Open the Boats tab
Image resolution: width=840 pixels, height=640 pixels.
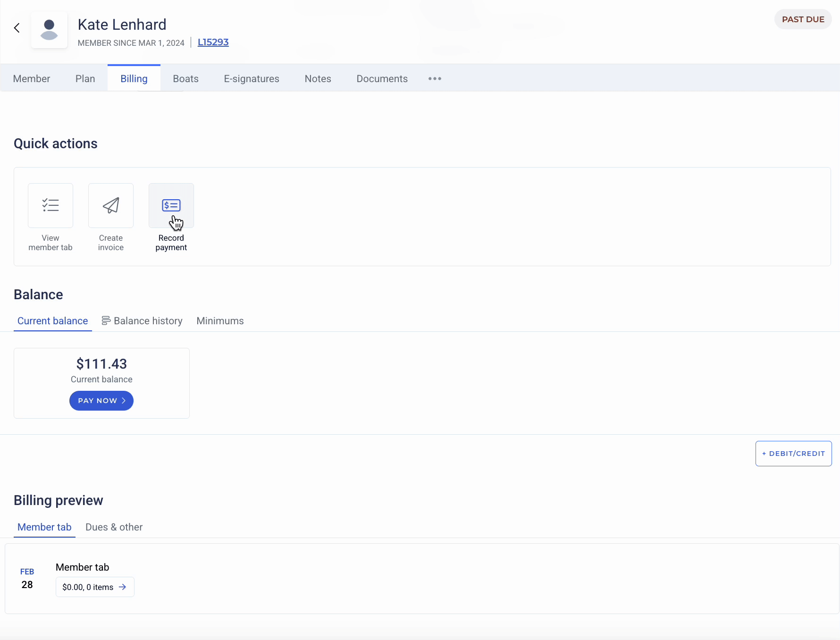point(185,79)
